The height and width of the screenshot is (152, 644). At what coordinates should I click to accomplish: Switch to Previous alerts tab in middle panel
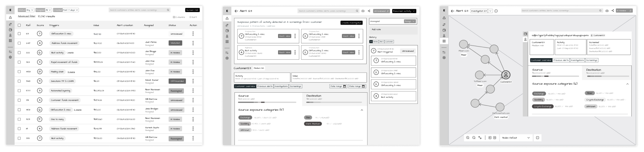point(265,86)
